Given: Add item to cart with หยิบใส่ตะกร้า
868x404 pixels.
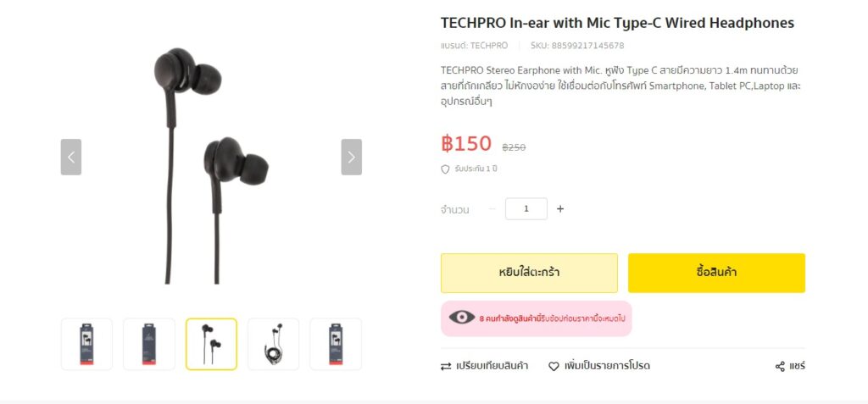Looking at the screenshot, I should [x=529, y=273].
